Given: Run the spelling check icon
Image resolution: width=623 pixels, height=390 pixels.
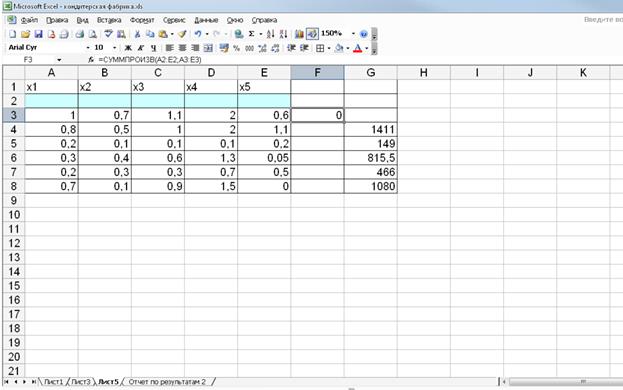Looking at the screenshot, I should 108,34.
